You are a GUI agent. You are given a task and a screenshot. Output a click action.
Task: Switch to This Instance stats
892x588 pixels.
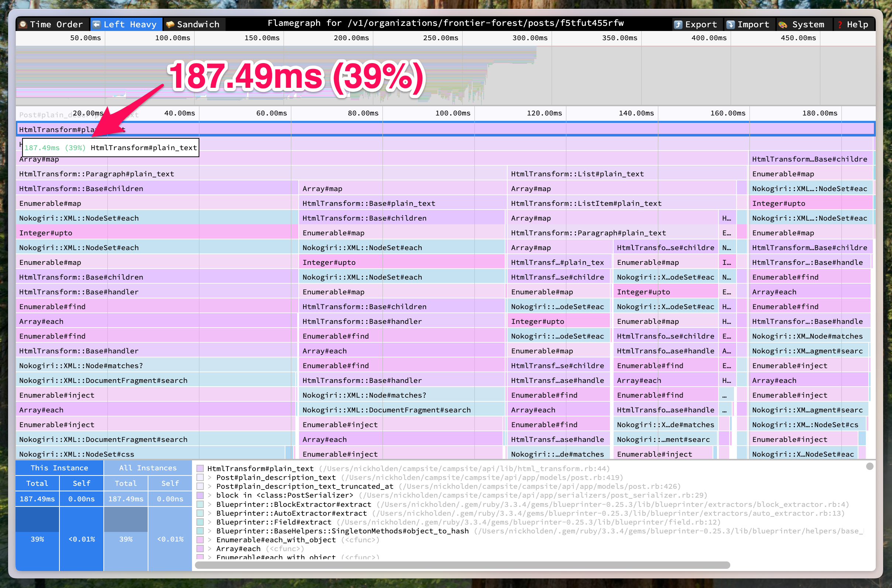tap(59, 468)
